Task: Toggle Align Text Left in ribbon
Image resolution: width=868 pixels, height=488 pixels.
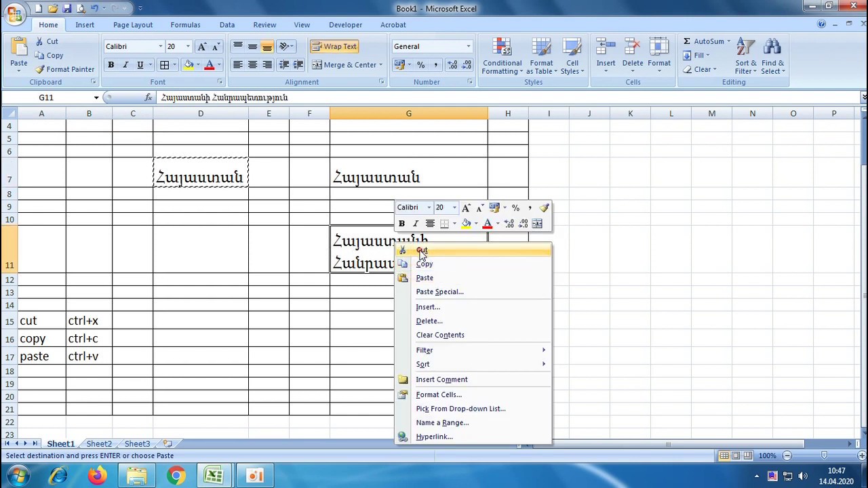Action: click(237, 65)
